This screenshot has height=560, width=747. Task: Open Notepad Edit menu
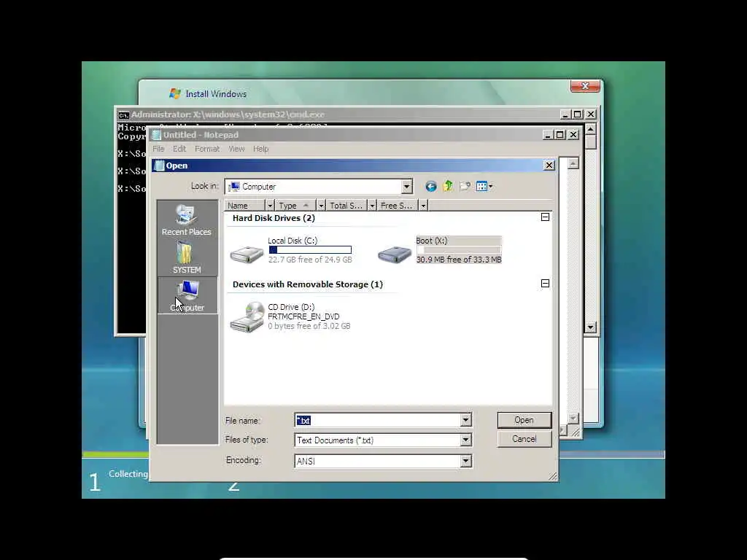[179, 149]
